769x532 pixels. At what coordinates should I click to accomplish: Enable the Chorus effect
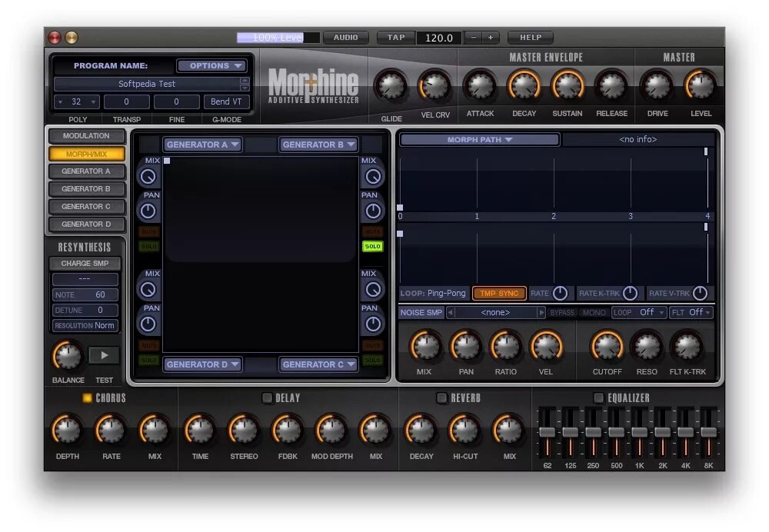pyautogui.click(x=88, y=397)
